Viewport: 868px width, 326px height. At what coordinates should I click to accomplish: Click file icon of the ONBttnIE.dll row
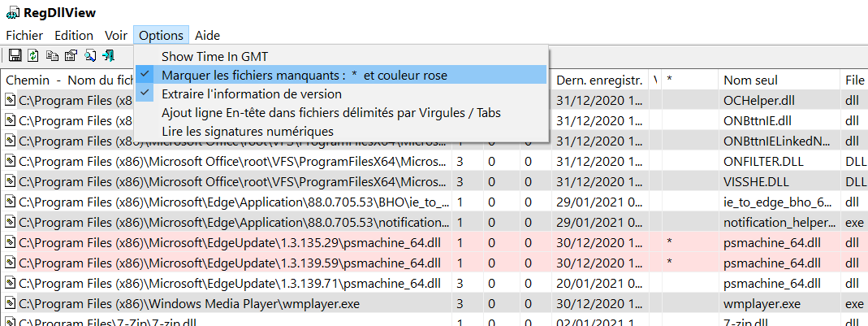coord(11,121)
